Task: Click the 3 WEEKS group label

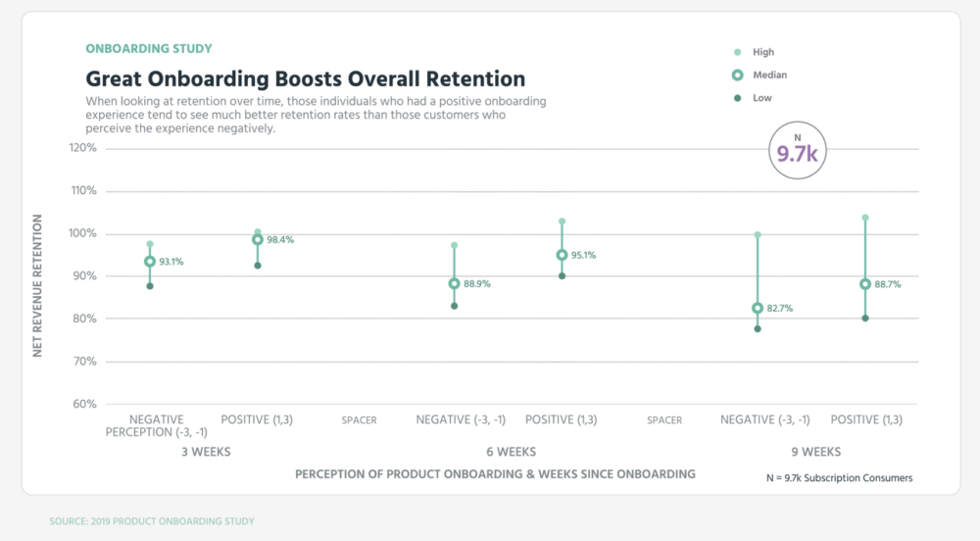Action: coord(204,452)
